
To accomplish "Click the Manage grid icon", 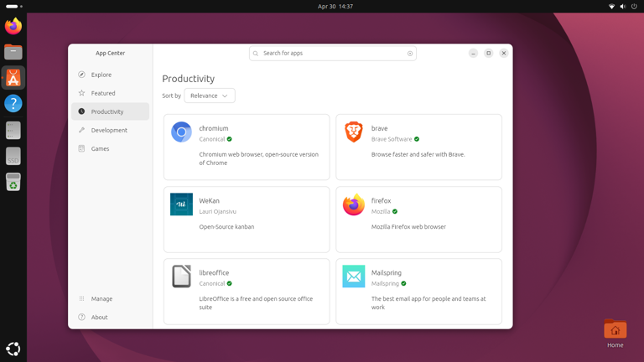I will (81, 298).
